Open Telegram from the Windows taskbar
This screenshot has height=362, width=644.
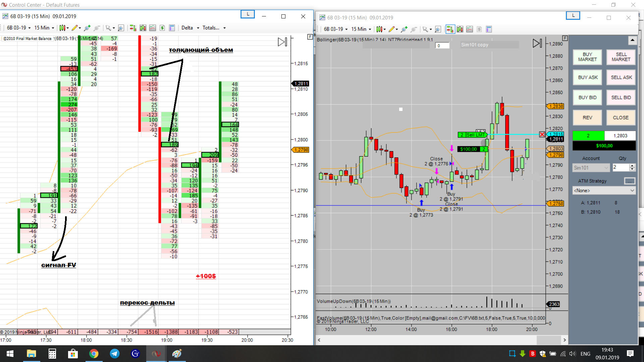[115, 354]
